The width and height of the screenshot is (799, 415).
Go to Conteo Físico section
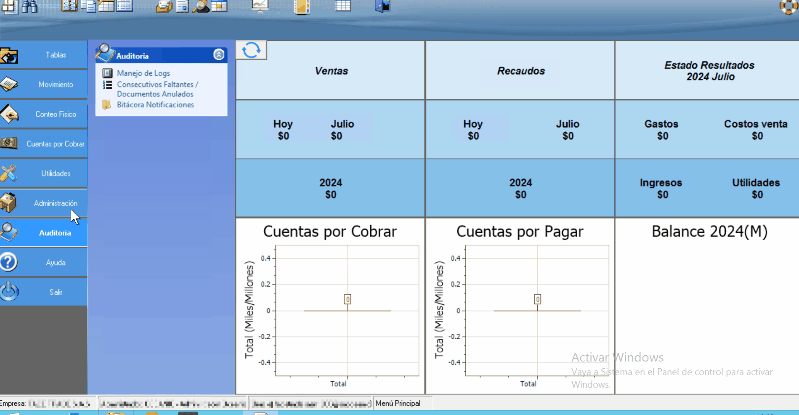coord(56,114)
